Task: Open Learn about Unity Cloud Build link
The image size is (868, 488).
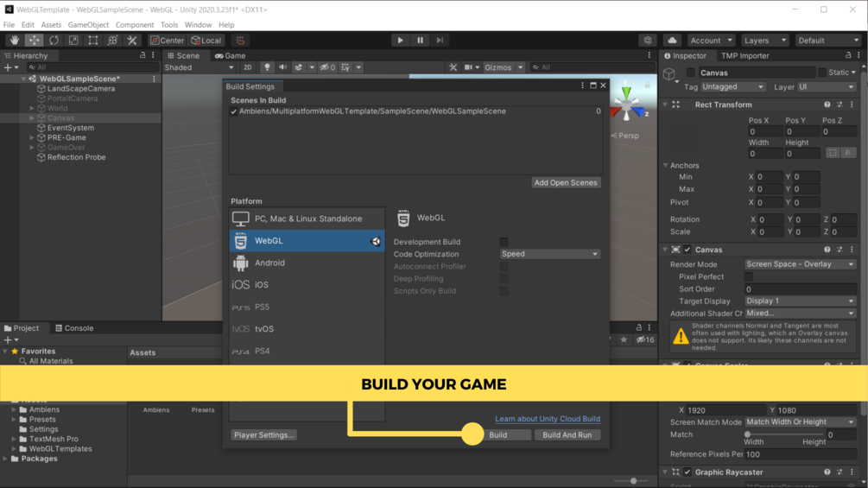Action: (x=548, y=419)
